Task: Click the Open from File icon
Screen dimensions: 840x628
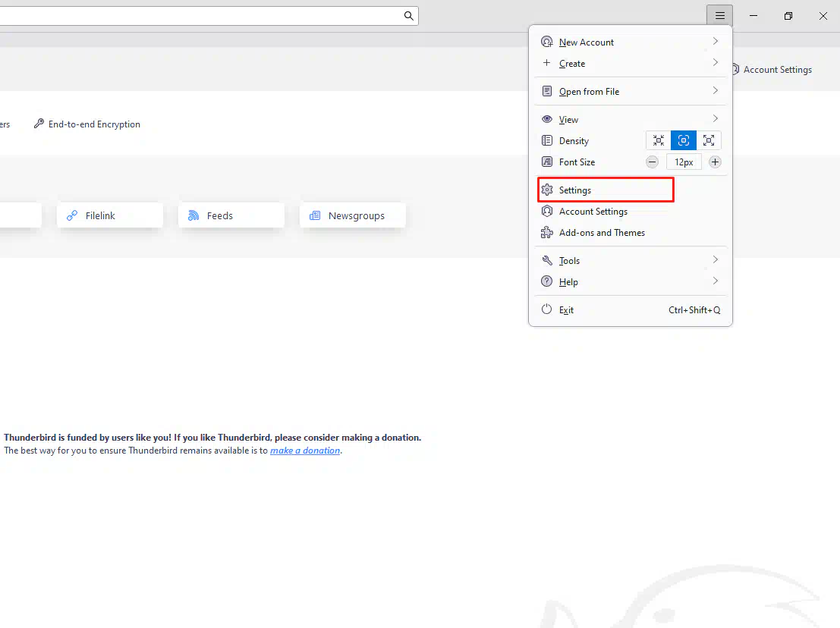Action: pos(546,91)
